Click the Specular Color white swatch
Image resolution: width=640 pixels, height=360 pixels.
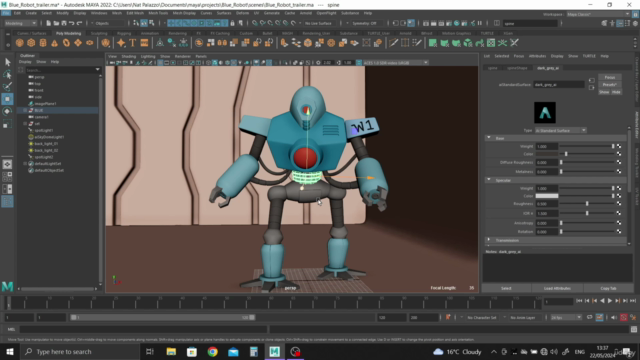coord(547,196)
